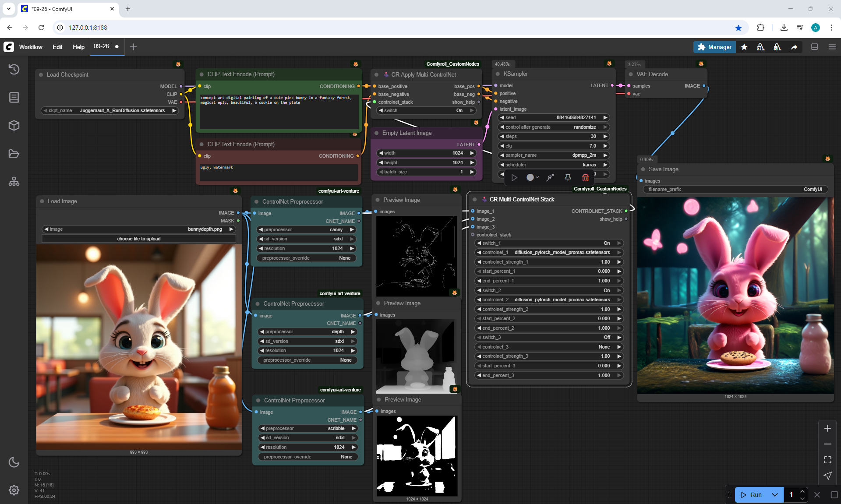Open the Run button dropdown arrow
The image size is (841, 504).
tap(774, 495)
